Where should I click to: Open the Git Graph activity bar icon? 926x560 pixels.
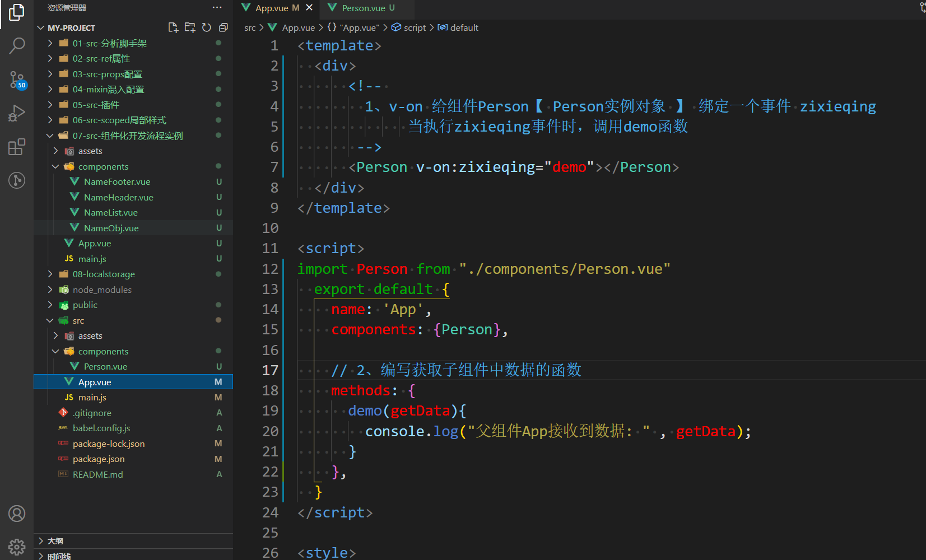(17, 180)
